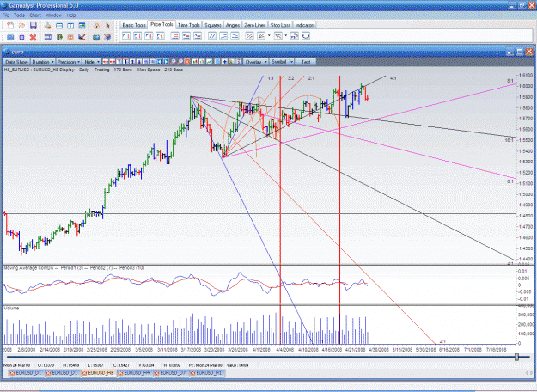Select the ellipse tool at end of Price Tools

306,35
